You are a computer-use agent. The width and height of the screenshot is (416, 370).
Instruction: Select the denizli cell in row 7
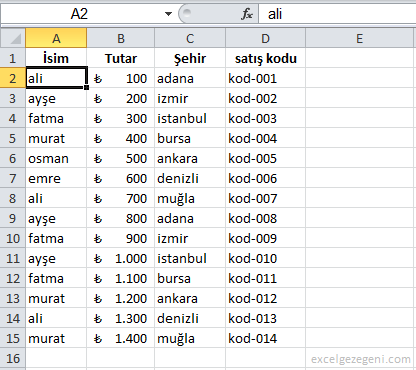pos(190,178)
